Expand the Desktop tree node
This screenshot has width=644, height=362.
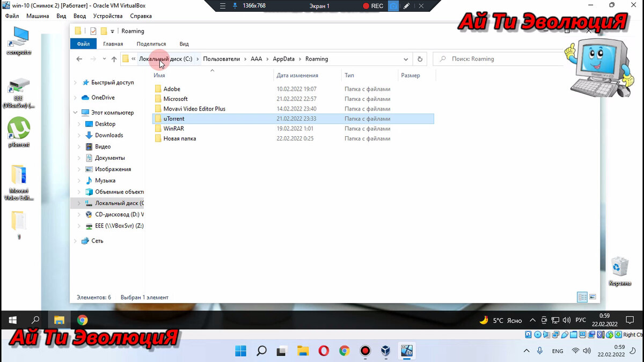(x=79, y=124)
